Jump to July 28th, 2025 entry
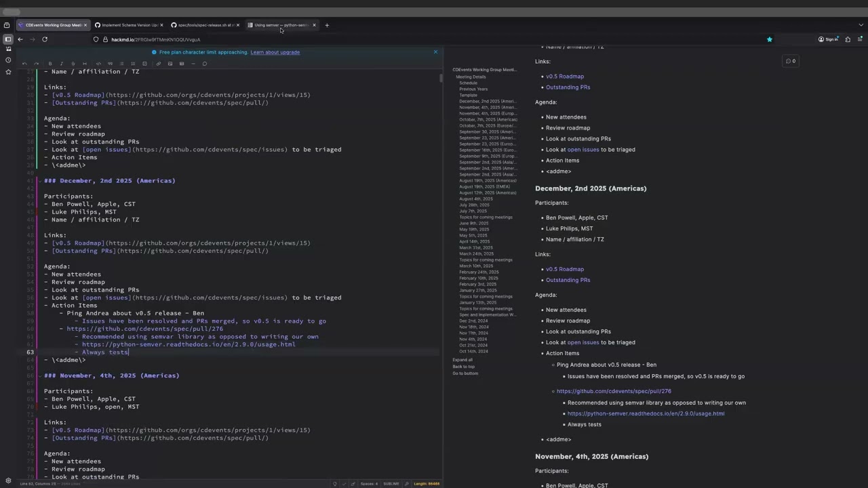 474,205
